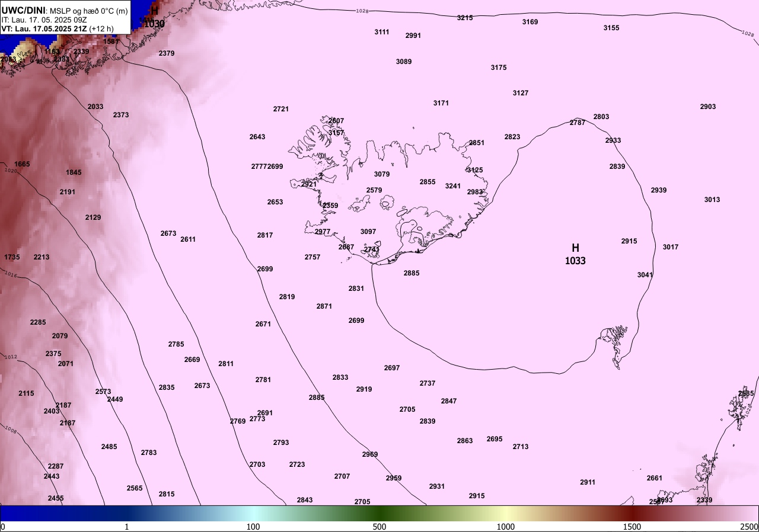Image resolution: width=759 pixels, height=532 pixels.
Task: Click the 2643 height value
Action: click(257, 137)
